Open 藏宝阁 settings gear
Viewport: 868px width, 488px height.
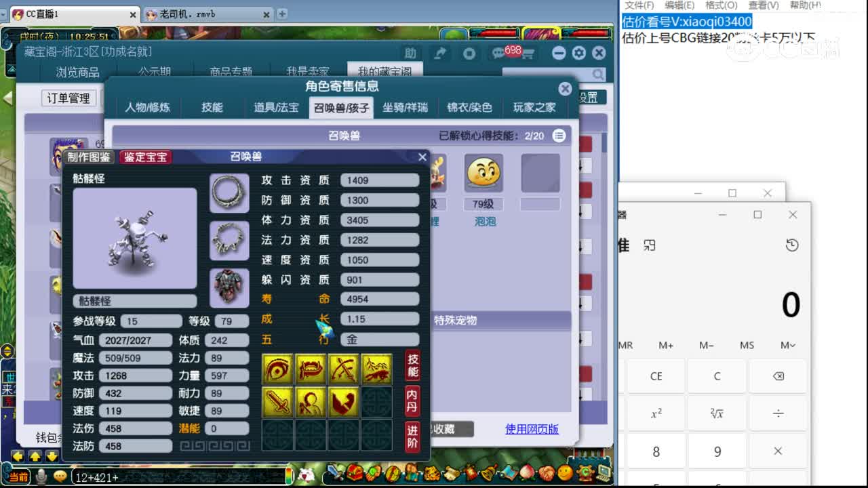click(578, 53)
